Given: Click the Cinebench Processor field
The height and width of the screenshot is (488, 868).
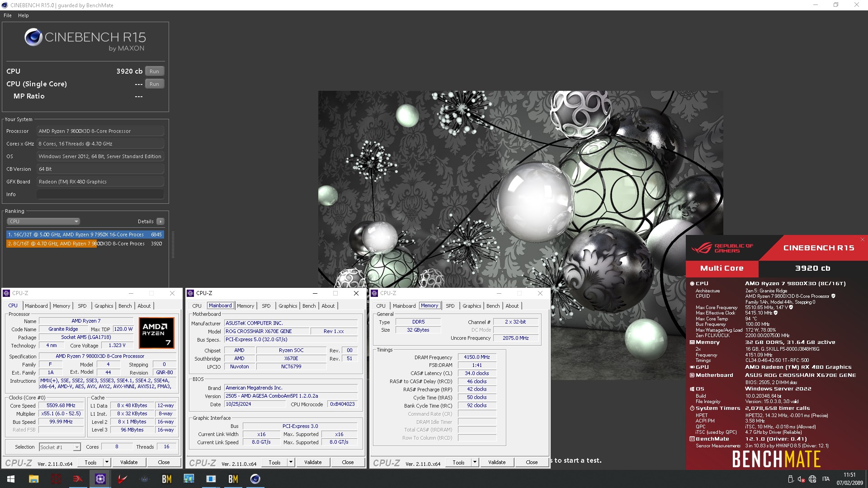Looking at the screenshot, I should (x=100, y=131).
